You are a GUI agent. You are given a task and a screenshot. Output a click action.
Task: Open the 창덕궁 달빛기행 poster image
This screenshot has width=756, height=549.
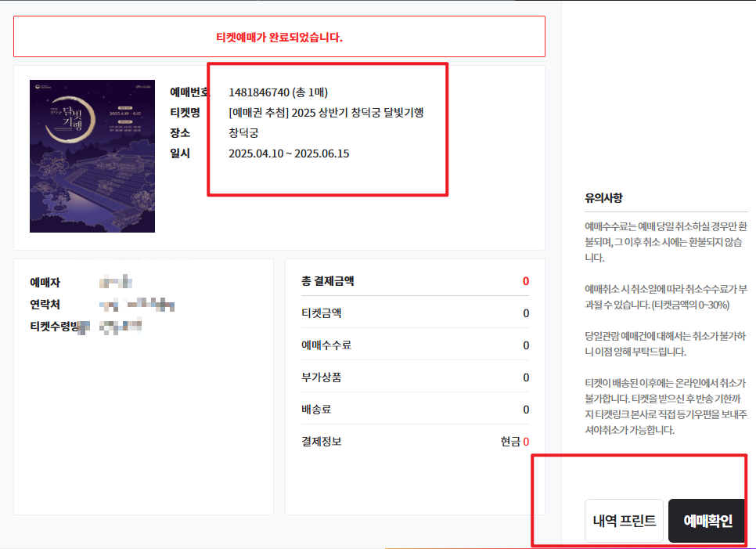[92, 155]
